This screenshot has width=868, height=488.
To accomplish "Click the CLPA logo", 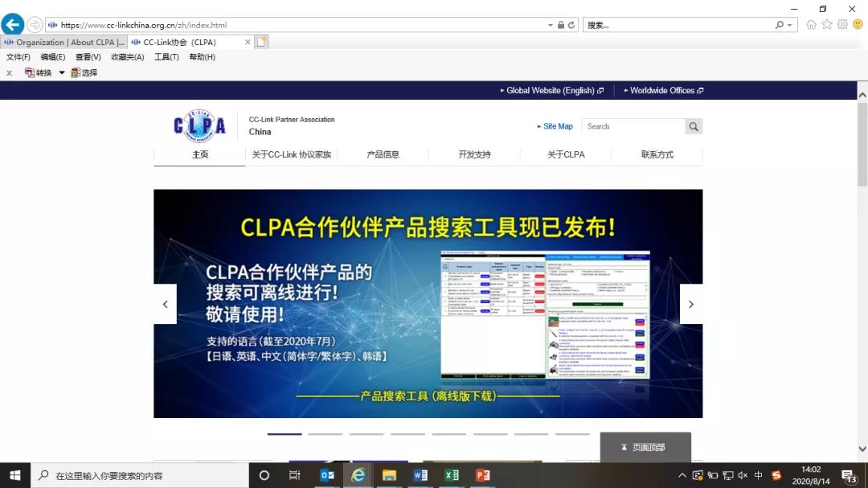I will 199,125.
